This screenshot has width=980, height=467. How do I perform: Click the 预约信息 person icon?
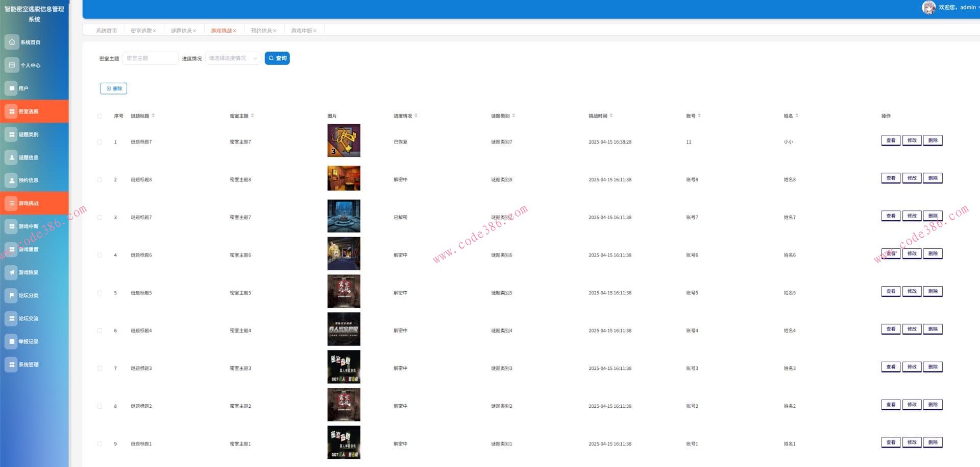pyautogui.click(x=12, y=180)
